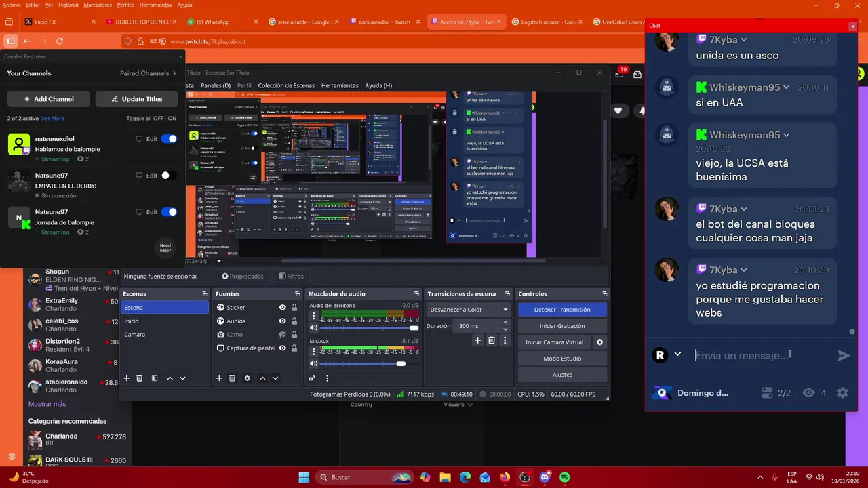Click the chat channels 2/2 switch icon

[767, 392]
